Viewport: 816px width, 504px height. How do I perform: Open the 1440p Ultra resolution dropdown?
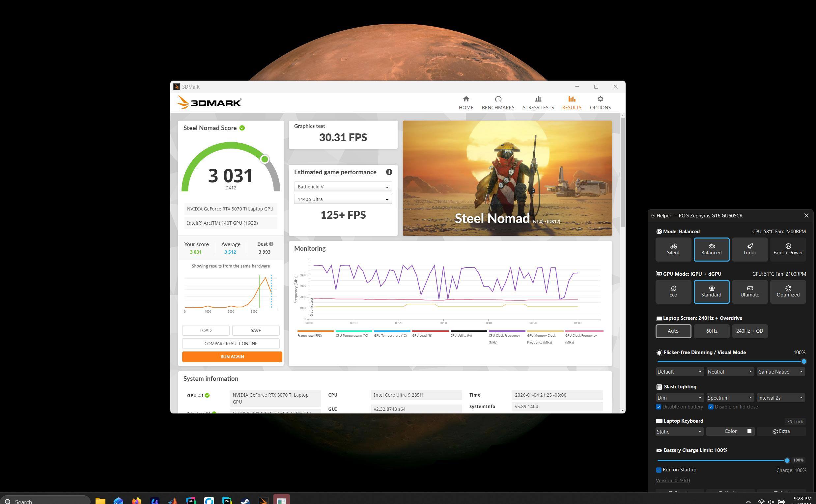tap(343, 199)
